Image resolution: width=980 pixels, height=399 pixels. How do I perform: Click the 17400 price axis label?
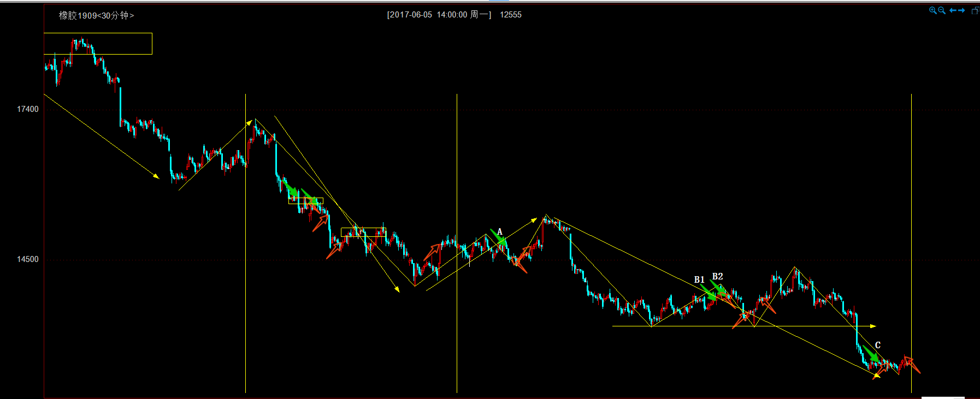(x=28, y=109)
